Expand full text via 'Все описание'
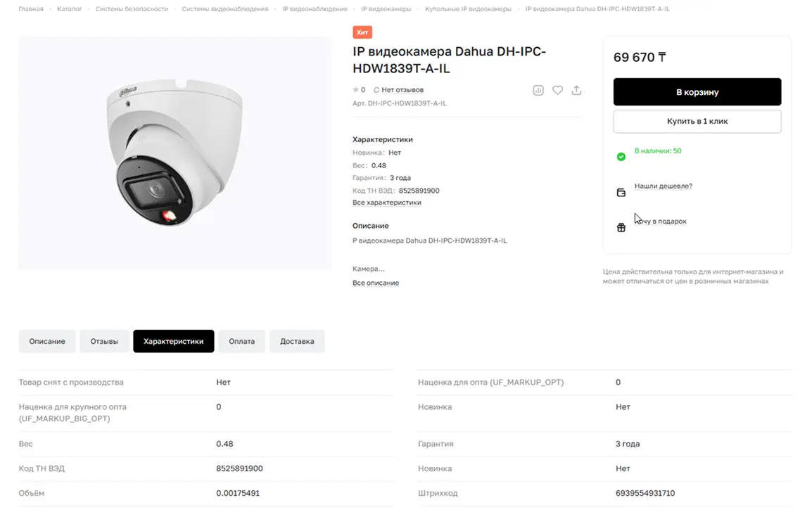Screen dimensions: 812x519 (375, 283)
